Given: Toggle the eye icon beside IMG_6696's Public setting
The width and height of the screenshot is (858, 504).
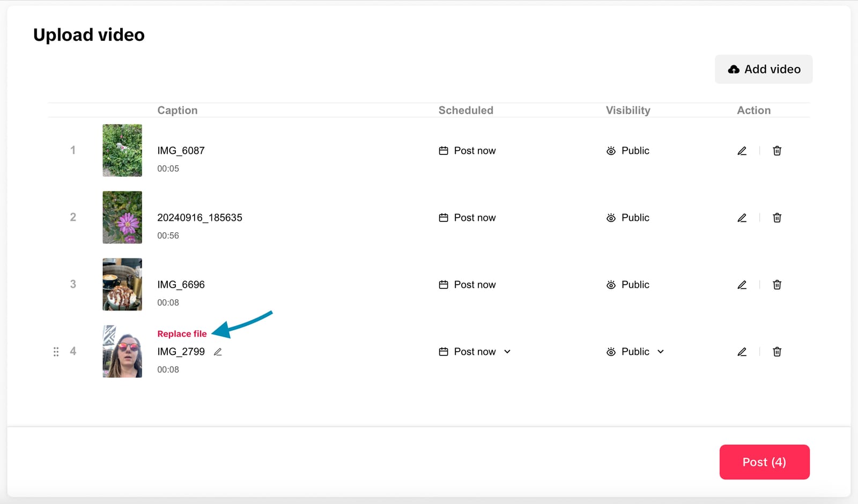Looking at the screenshot, I should coord(611,285).
